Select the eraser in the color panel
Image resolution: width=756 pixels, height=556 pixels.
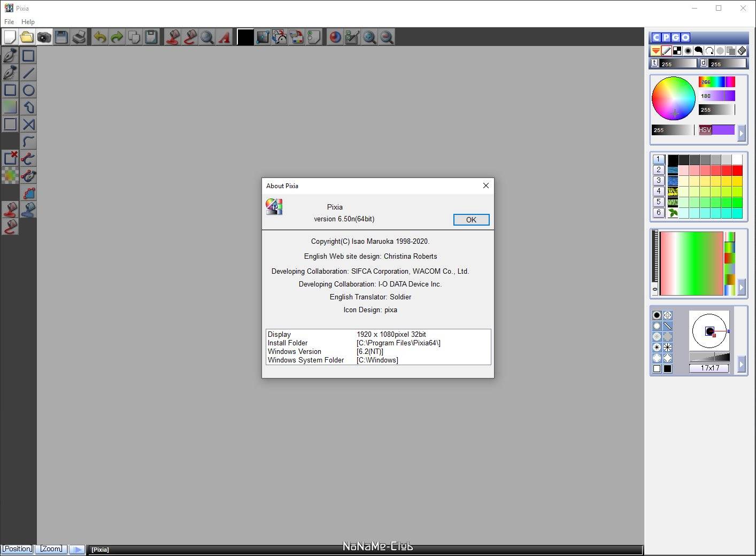742,51
